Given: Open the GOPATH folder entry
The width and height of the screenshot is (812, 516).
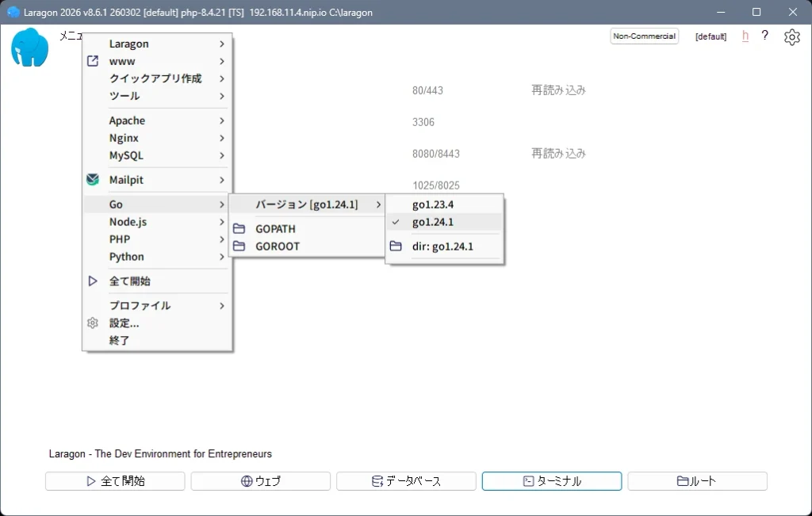Looking at the screenshot, I should coord(307,229).
